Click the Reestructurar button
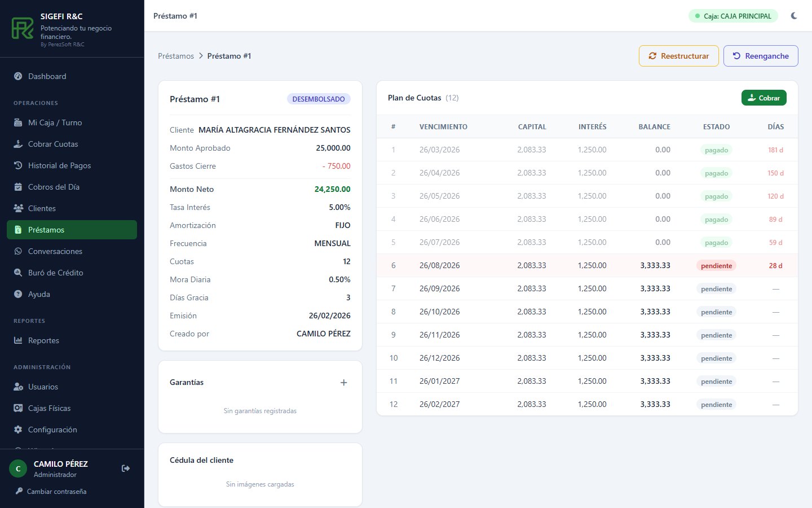812x508 pixels. 679,56
